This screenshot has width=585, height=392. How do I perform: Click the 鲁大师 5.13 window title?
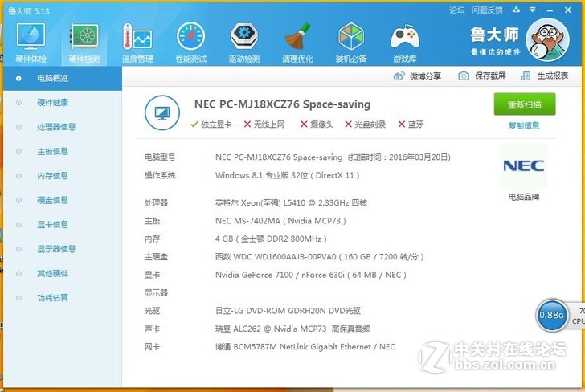29,11
